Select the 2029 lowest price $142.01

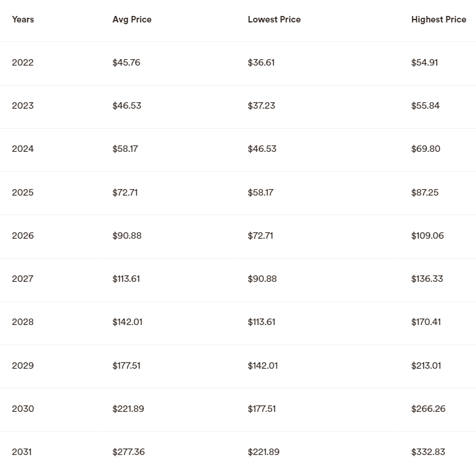(x=263, y=366)
